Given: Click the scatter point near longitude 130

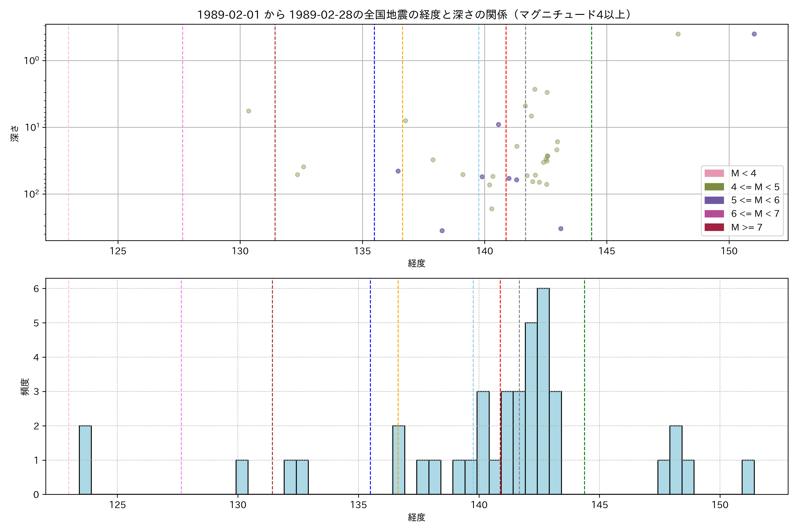Looking at the screenshot, I should click(248, 111).
